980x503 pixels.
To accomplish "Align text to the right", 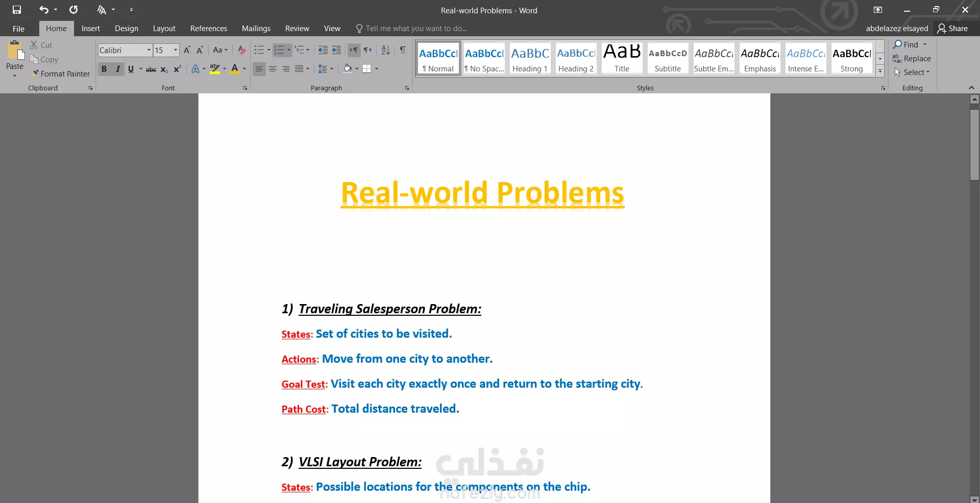I will (x=286, y=69).
